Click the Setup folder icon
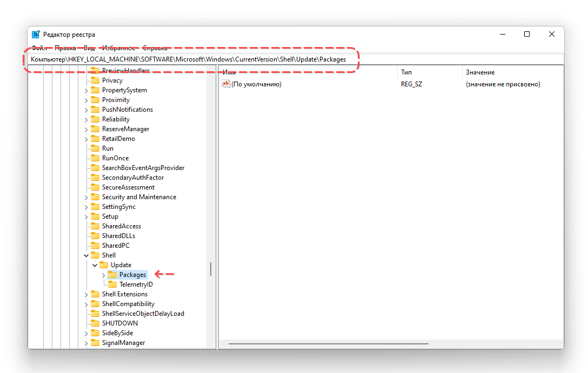This screenshot has height=373, width=588. (x=95, y=216)
